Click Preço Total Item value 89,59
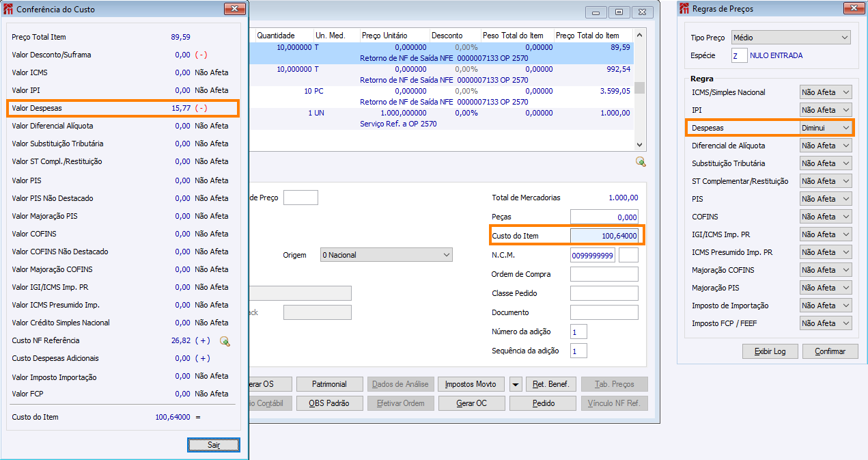Screen dimensions: 868x460 180,37
